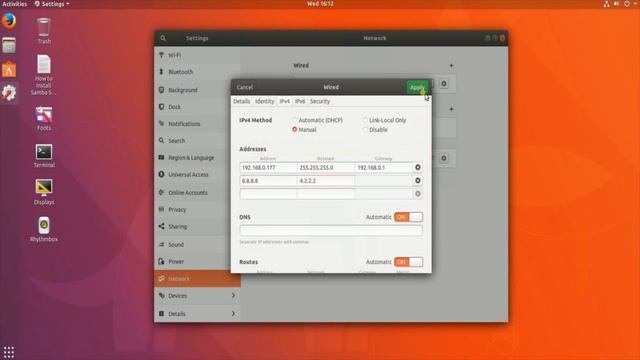This screenshot has width=640, height=360.
Task: Select Search in Settings sidebar
Action: (197, 140)
